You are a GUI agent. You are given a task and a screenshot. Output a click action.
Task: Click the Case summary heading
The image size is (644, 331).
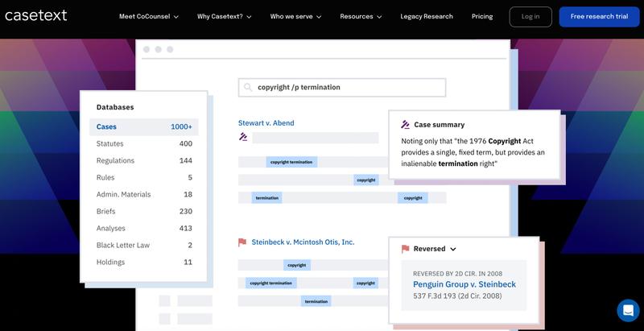coord(439,125)
